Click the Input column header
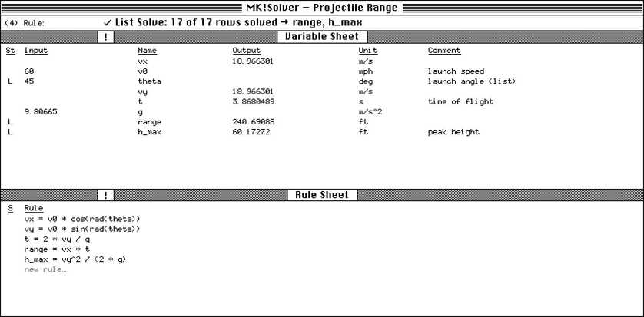The width and height of the screenshot is (644, 317). pos(35,51)
